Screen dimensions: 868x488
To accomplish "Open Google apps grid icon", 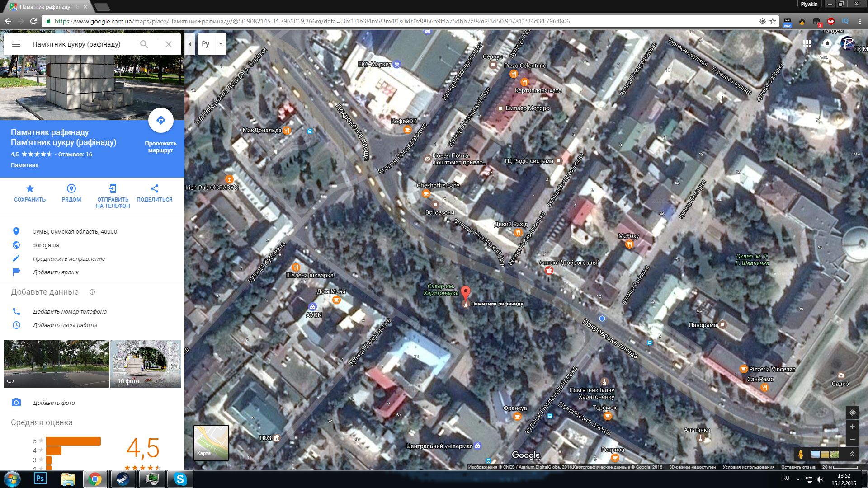I will 807,43.
